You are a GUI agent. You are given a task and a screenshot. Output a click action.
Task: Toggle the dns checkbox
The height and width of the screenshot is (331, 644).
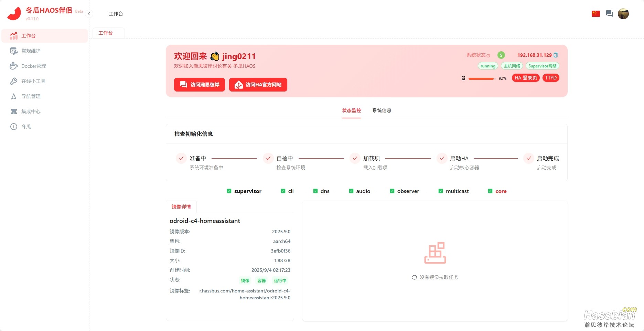(x=315, y=191)
